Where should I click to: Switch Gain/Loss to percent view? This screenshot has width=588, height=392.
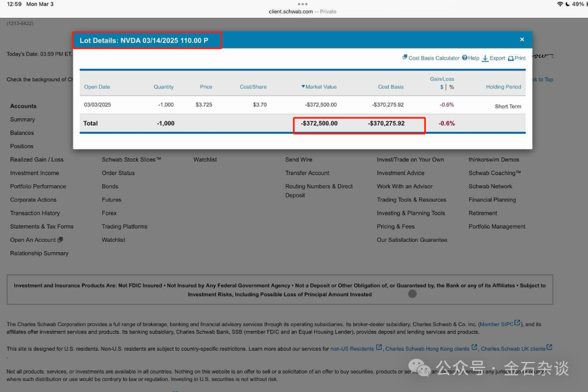(x=451, y=87)
